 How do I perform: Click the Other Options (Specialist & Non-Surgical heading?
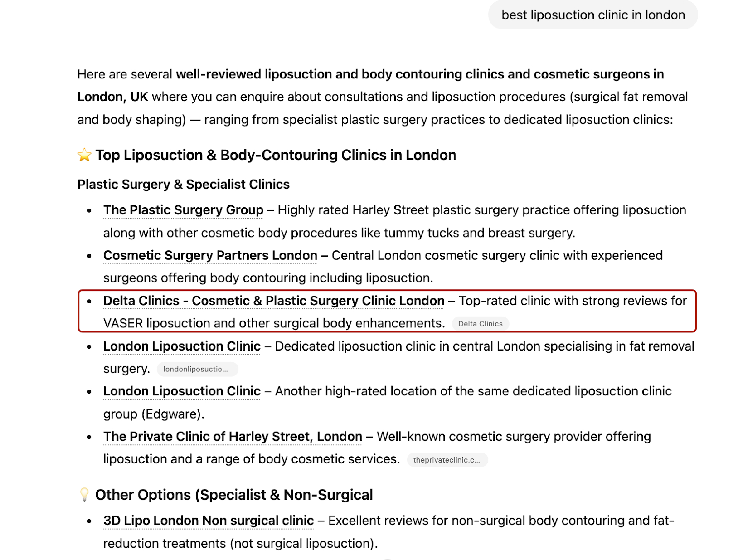(234, 495)
